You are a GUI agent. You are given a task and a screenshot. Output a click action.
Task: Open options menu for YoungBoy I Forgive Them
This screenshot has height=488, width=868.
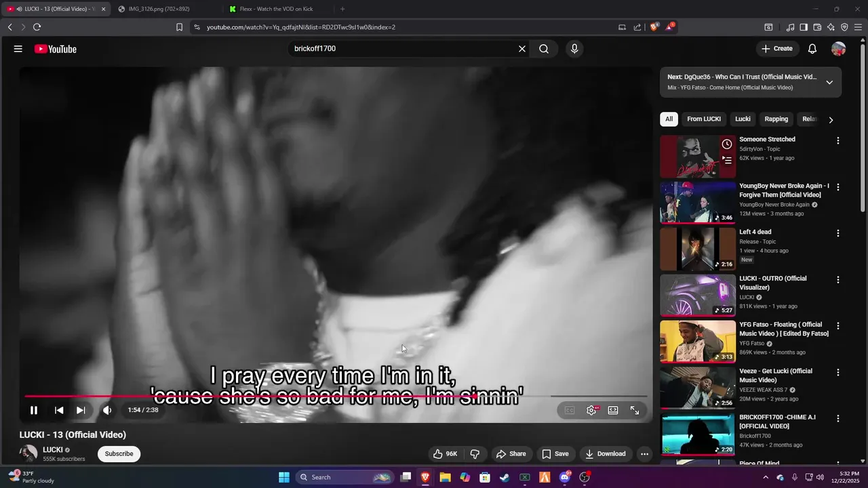pos(838,187)
